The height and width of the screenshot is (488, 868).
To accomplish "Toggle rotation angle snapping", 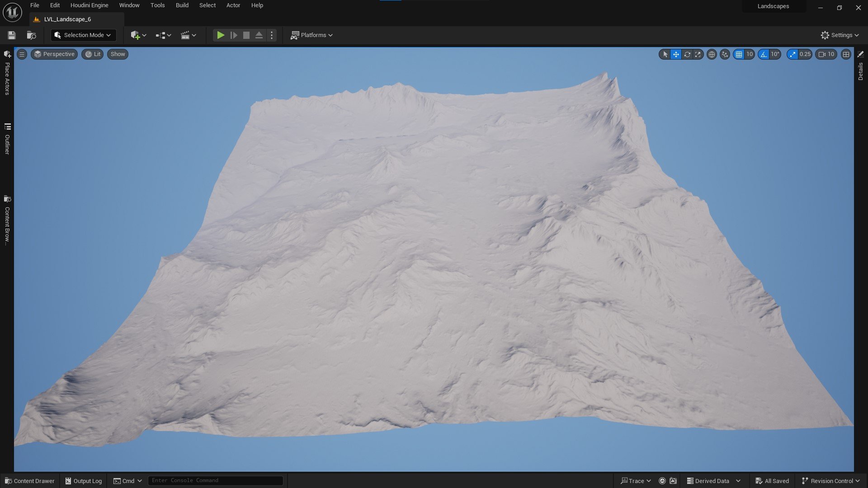I will tap(764, 54).
